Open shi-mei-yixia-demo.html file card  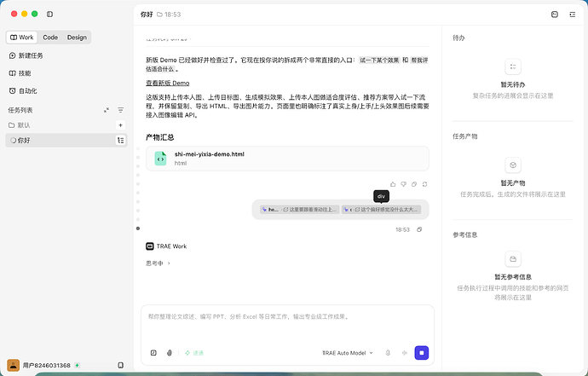[x=287, y=159]
